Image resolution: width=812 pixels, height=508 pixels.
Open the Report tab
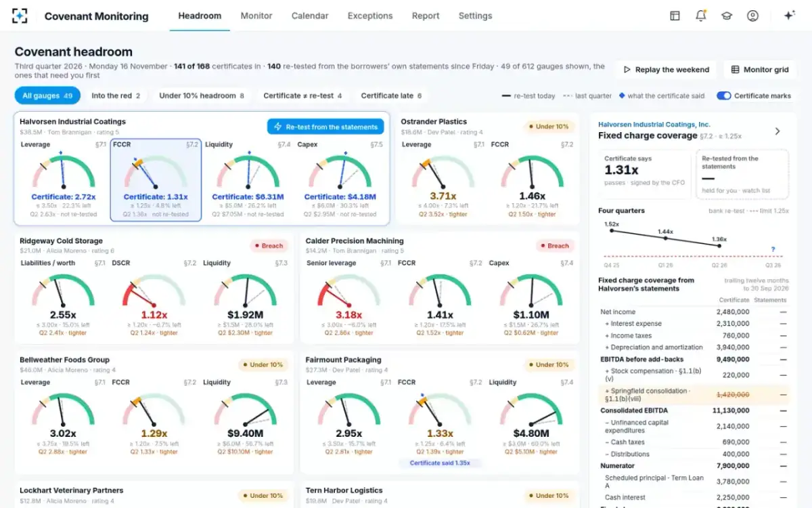(x=426, y=16)
